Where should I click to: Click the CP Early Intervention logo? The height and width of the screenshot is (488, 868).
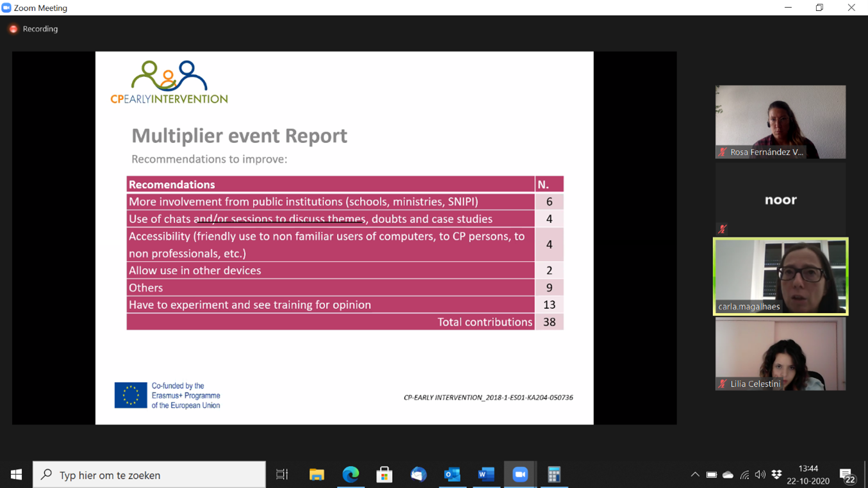(169, 82)
